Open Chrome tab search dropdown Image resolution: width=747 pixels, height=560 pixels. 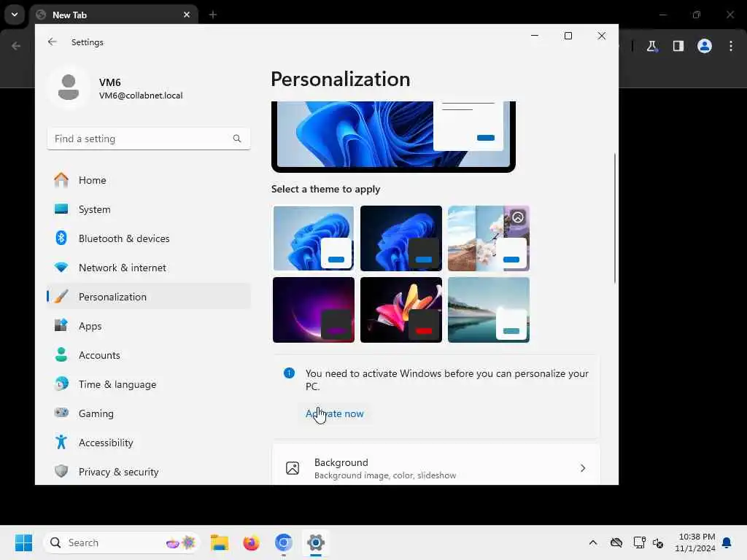point(15,15)
